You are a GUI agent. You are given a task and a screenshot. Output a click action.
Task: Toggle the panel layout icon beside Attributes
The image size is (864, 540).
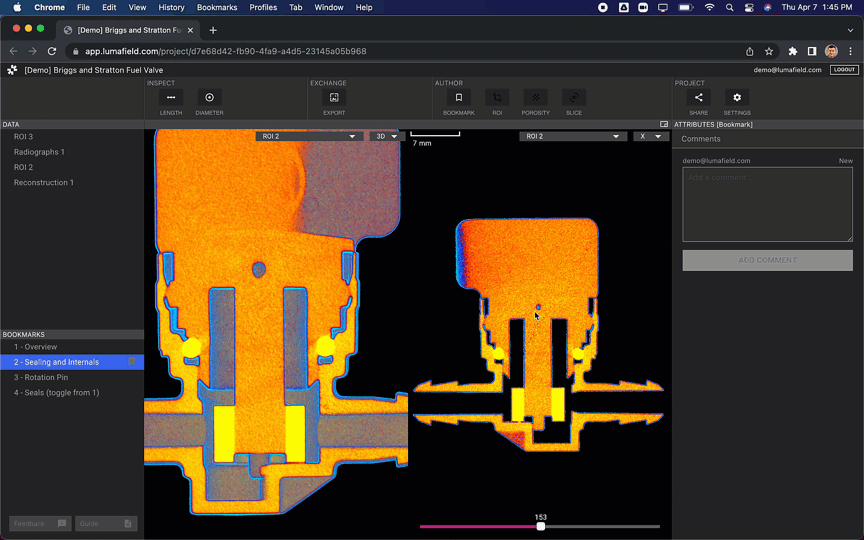point(664,125)
